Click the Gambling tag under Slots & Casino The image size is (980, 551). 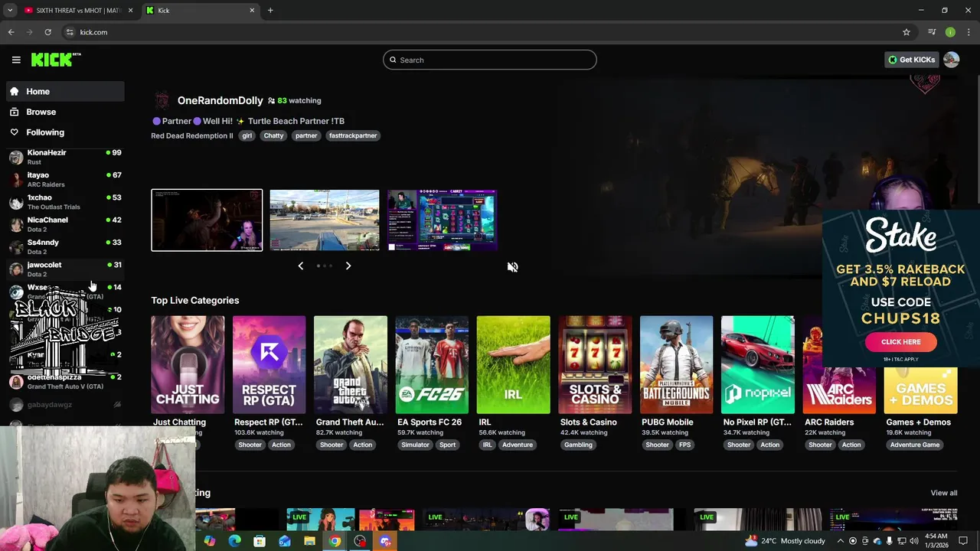pyautogui.click(x=578, y=445)
